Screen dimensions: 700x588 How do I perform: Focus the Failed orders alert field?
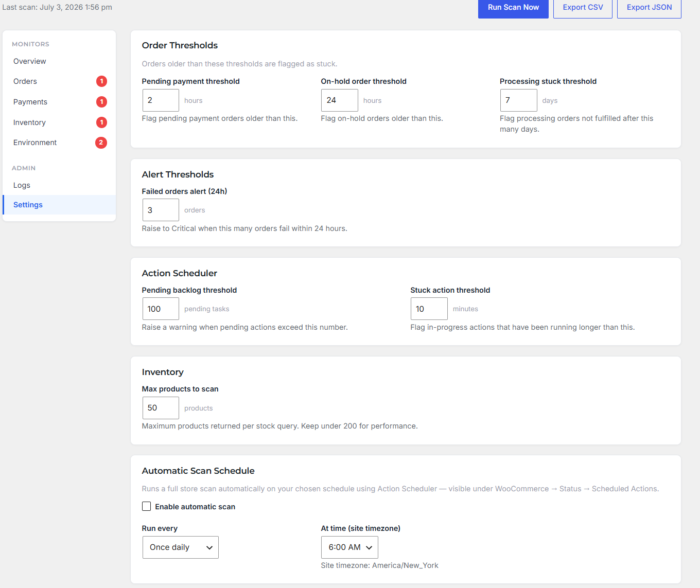tap(161, 210)
